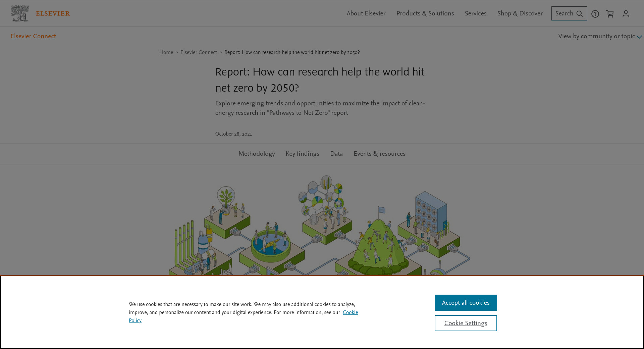Jump to the Methodology section
The height and width of the screenshot is (349, 644).
point(257,154)
